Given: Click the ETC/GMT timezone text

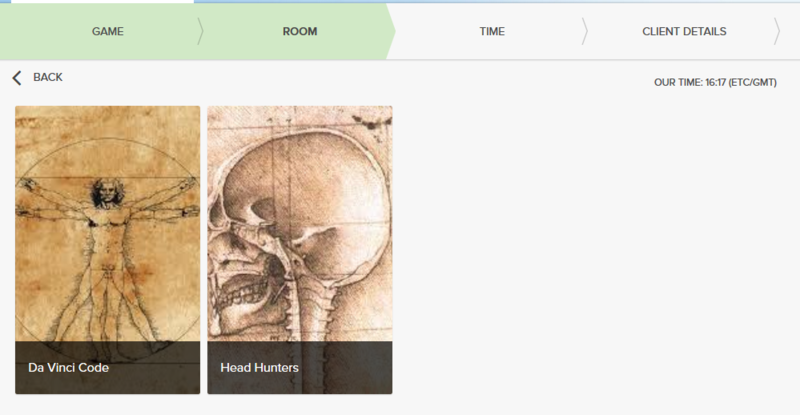Looking at the screenshot, I should (x=753, y=82).
